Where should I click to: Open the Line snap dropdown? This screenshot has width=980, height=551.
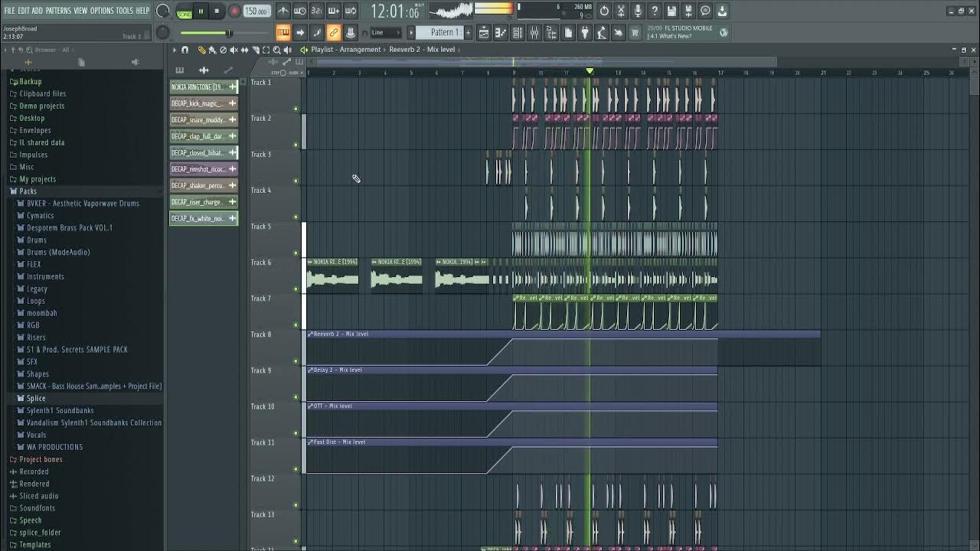385,32
